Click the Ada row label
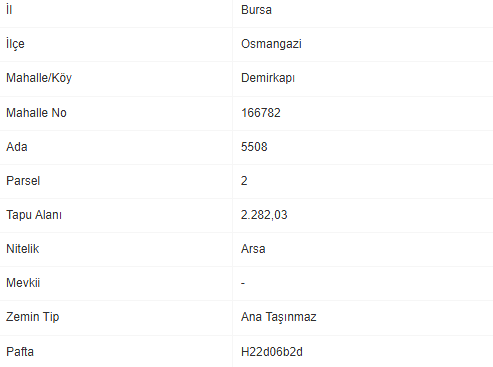Image resolution: width=493 pixels, height=367 pixels. [x=17, y=147]
